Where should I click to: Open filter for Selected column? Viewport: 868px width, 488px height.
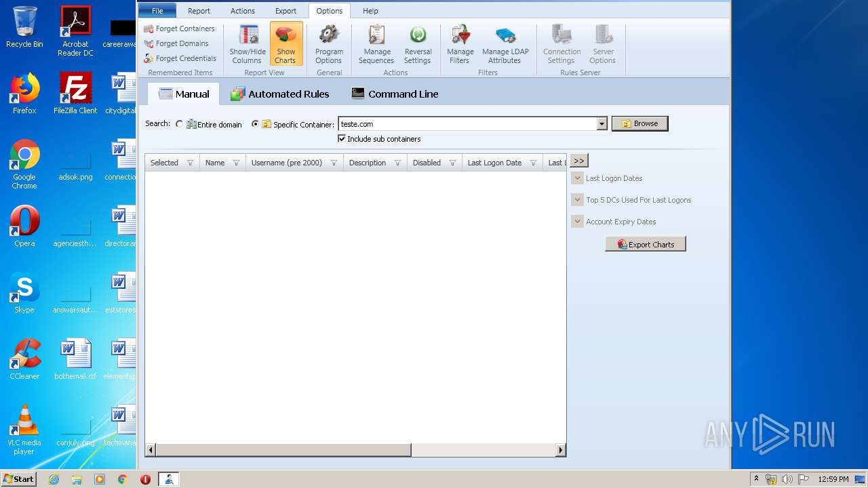coord(190,163)
